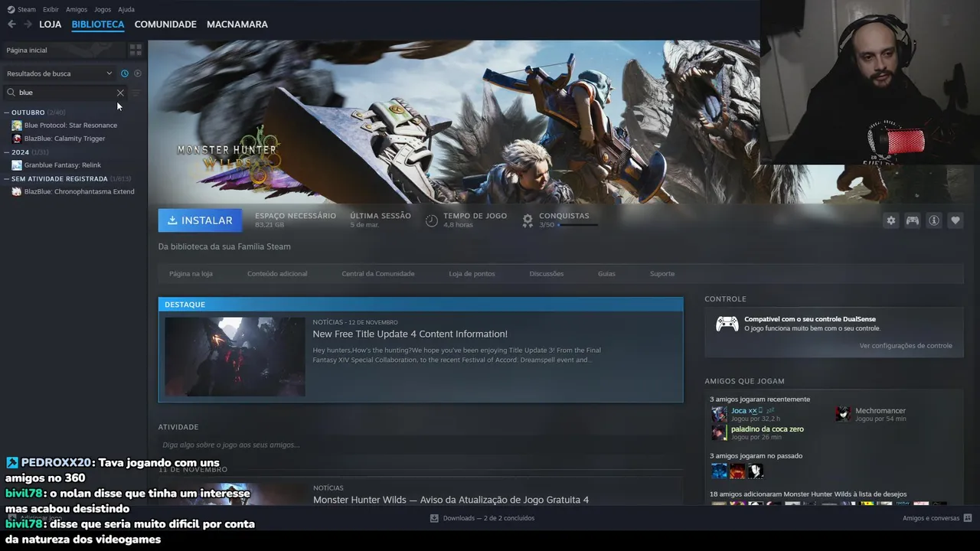Click Joca's avatar
Screen dimensions: 980x551
(719, 414)
